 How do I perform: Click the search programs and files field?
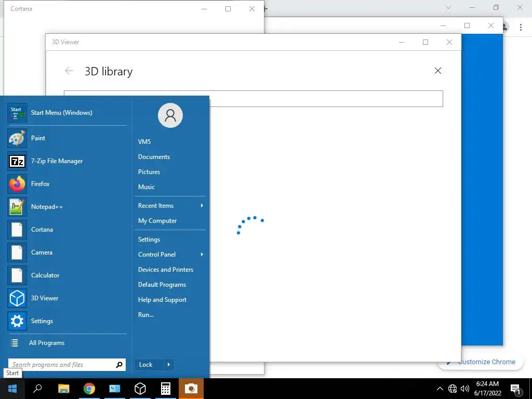point(67,365)
